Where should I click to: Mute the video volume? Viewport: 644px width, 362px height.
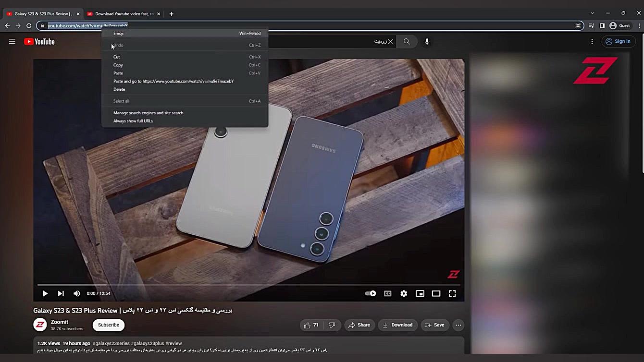point(76,293)
